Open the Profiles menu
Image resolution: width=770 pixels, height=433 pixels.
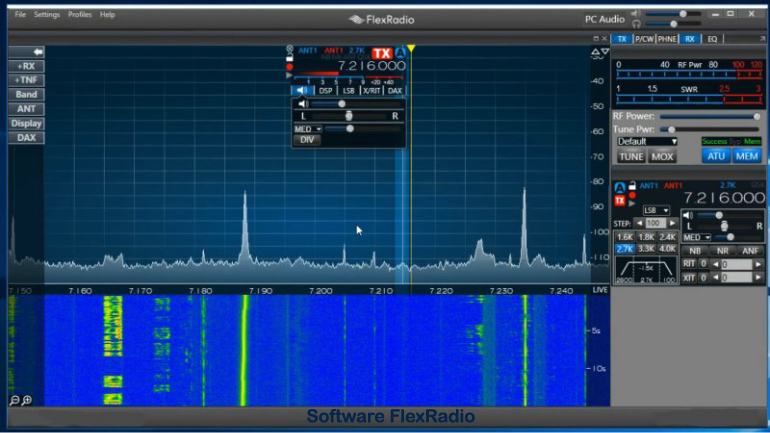click(80, 15)
